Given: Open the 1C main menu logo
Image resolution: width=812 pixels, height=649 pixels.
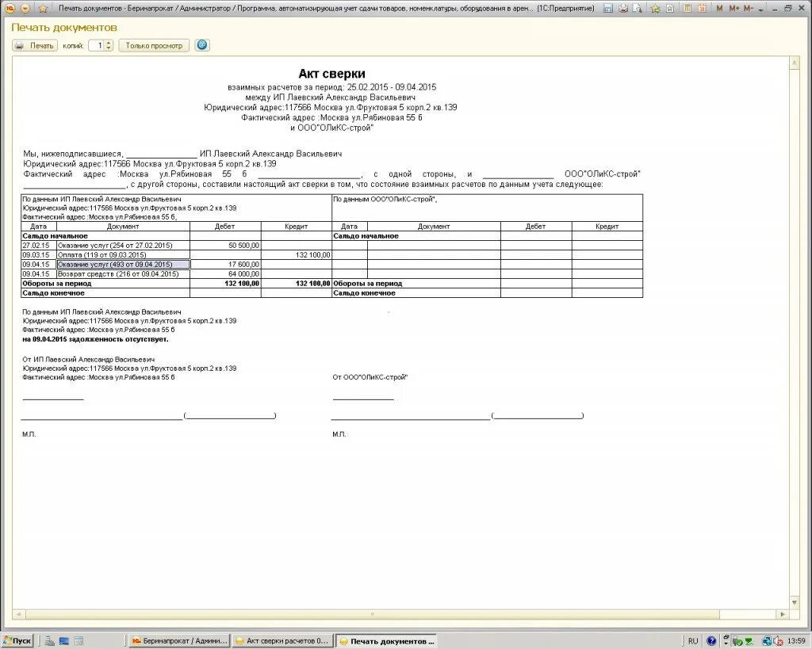Looking at the screenshot, I should click(10, 8).
